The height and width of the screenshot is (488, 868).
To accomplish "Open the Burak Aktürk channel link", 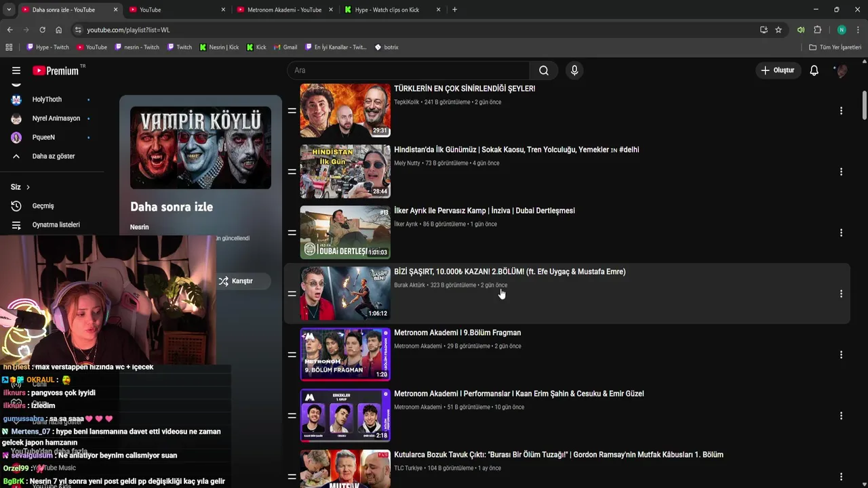I will pyautogui.click(x=410, y=285).
